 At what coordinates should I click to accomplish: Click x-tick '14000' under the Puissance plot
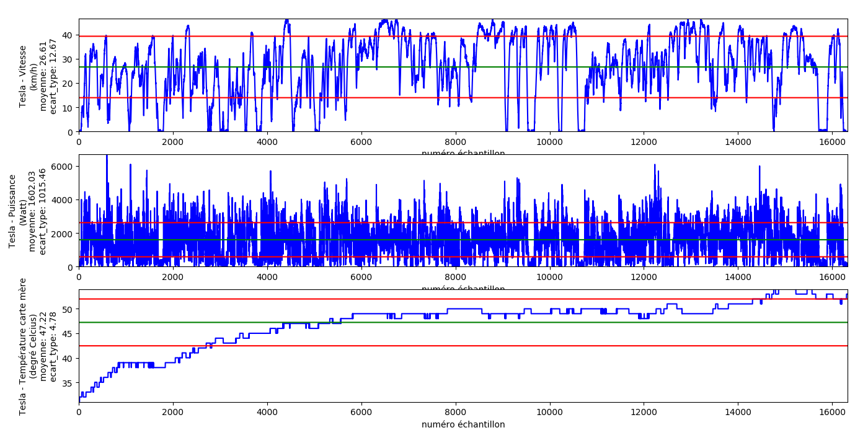738,276
